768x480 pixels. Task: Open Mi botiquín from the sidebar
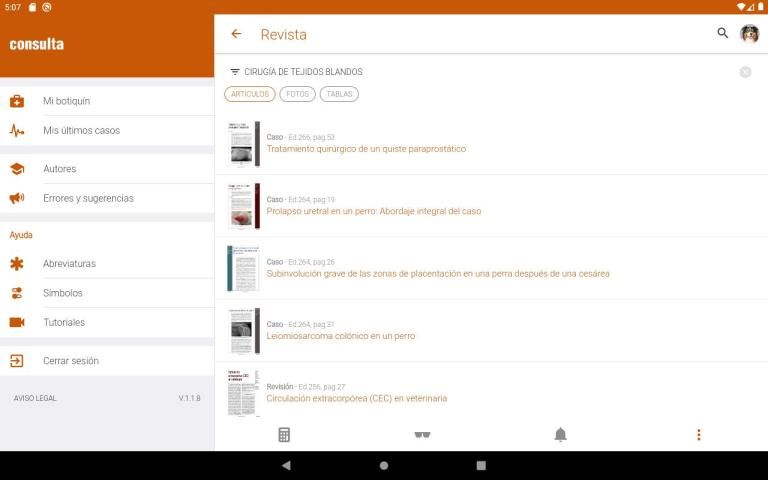click(x=66, y=101)
